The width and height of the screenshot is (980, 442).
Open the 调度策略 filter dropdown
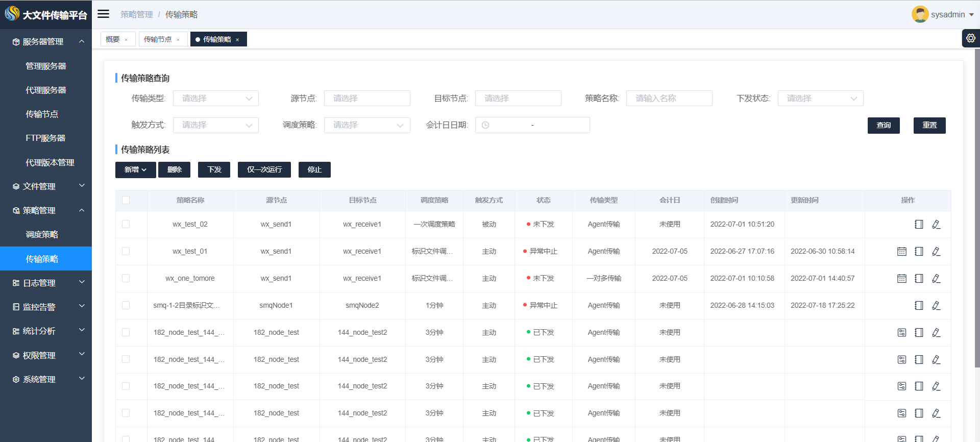click(367, 125)
